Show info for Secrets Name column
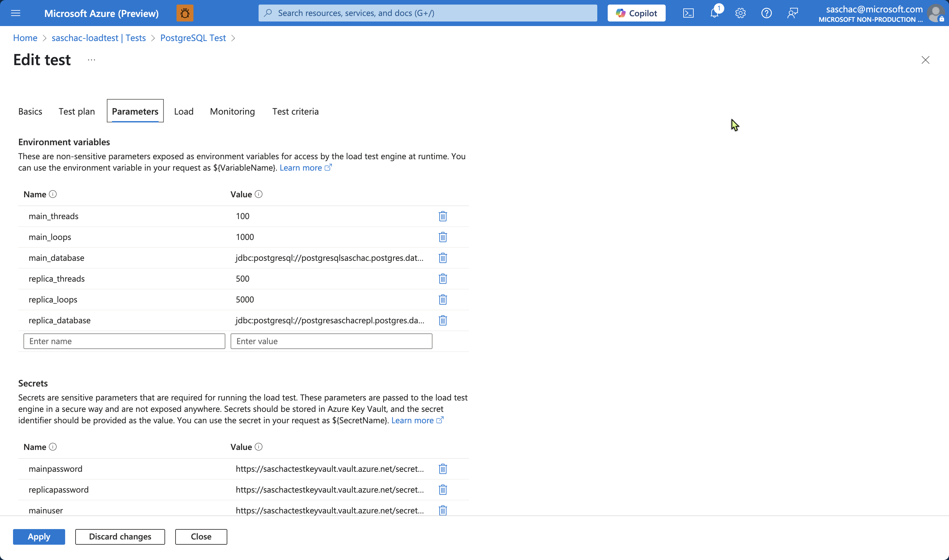This screenshot has width=949, height=560. tap(53, 447)
